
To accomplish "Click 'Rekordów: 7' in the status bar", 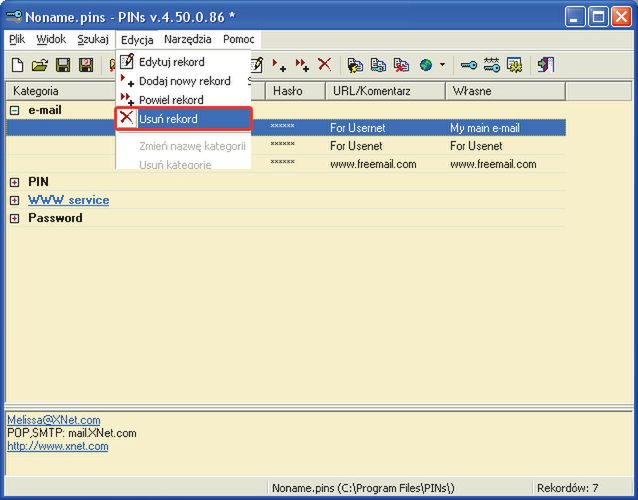I will click(x=568, y=487).
